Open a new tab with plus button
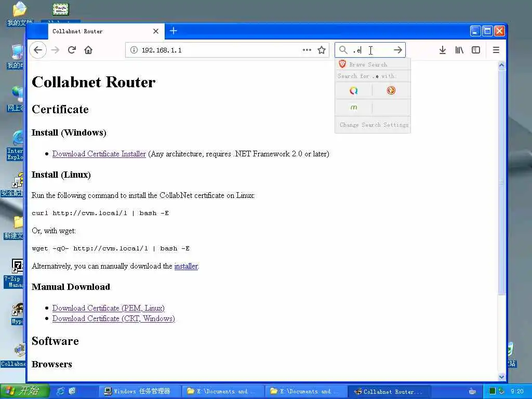 point(174,31)
